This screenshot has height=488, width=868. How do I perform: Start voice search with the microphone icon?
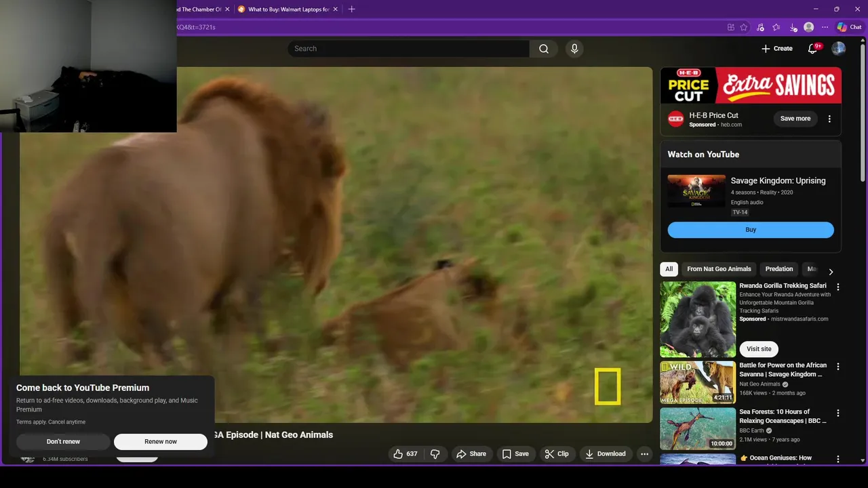574,49
